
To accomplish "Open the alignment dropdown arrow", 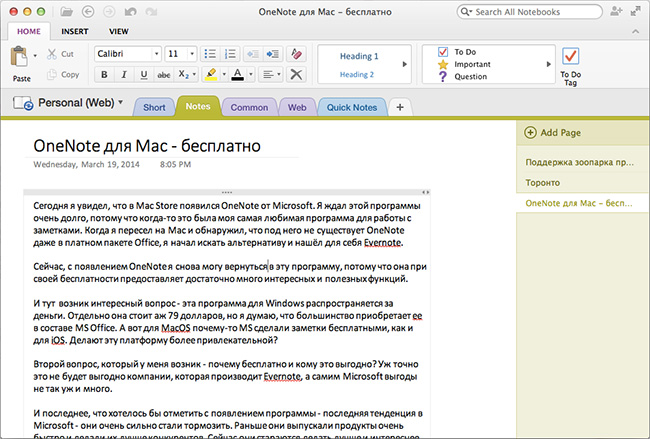I will pyautogui.click(x=279, y=75).
